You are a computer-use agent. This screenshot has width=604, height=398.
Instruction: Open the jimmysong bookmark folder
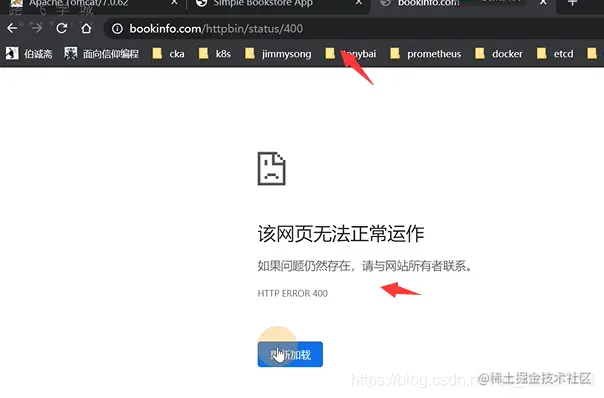[x=278, y=54]
